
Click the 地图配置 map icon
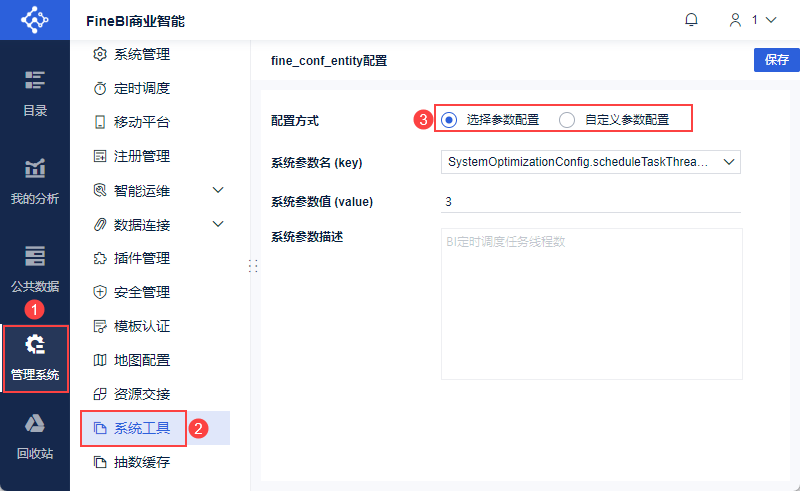[100, 360]
